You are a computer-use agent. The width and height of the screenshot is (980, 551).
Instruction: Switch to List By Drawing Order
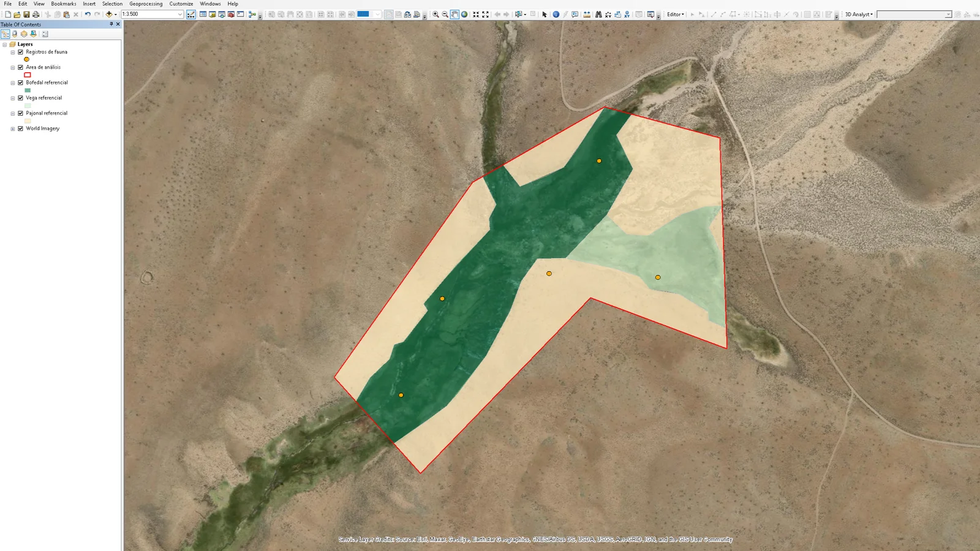(x=5, y=34)
